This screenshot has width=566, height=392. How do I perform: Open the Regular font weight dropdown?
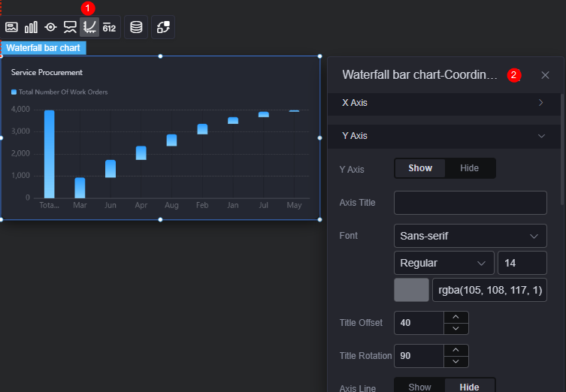point(444,263)
